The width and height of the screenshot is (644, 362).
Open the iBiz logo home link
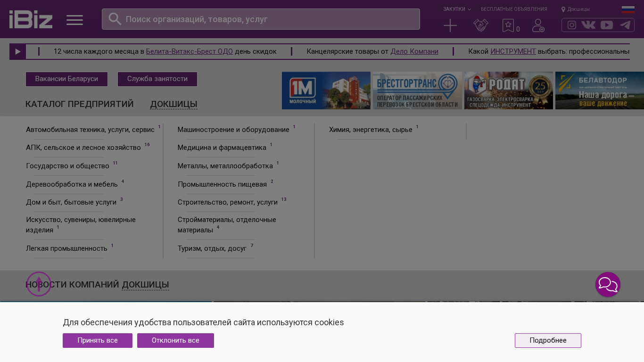pos(31,19)
